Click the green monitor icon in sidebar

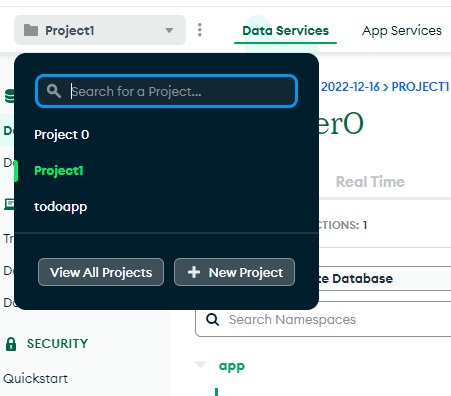point(9,204)
